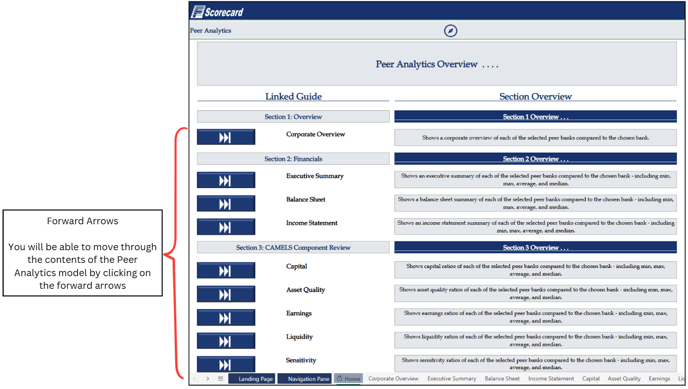
Task: Click the corporate overview description box
Action: (x=535, y=137)
